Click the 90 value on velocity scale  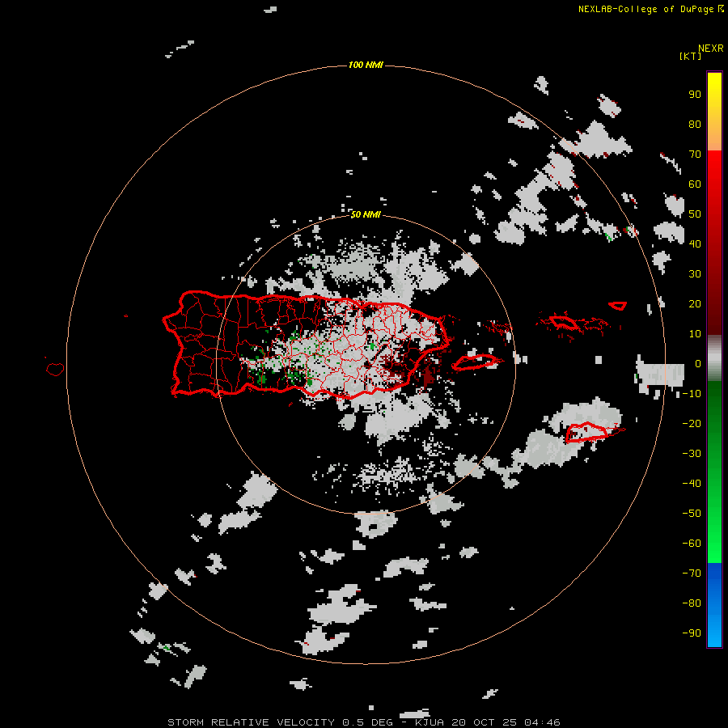coord(695,95)
